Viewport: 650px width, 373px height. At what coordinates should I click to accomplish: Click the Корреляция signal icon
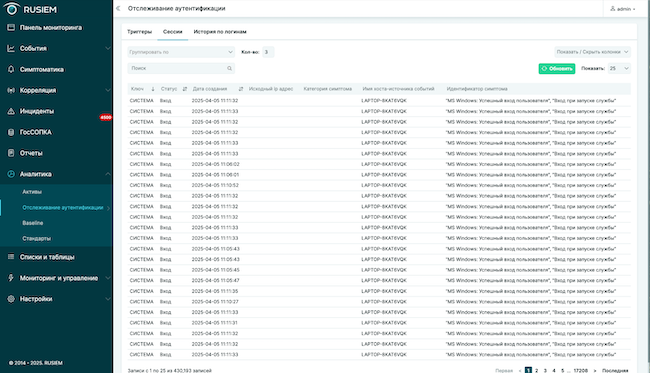pyautogui.click(x=11, y=90)
